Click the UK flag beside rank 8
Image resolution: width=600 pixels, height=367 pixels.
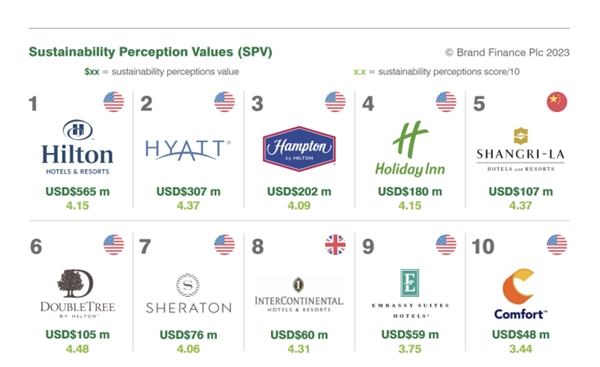click(335, 245)
